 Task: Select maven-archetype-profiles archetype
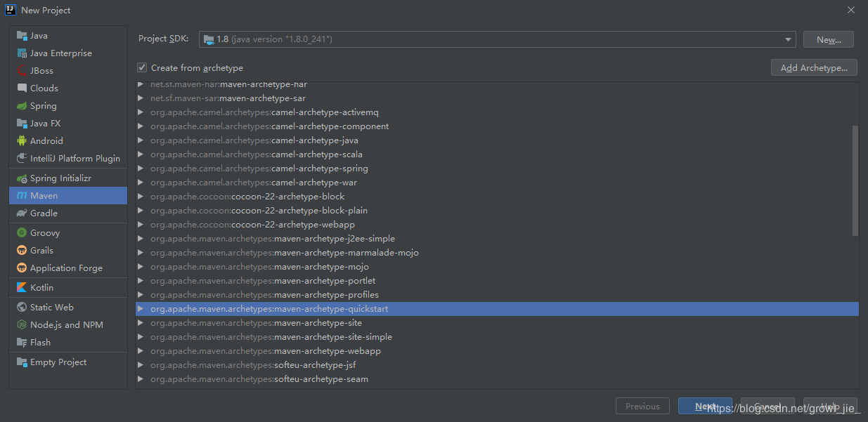(497, 295)
